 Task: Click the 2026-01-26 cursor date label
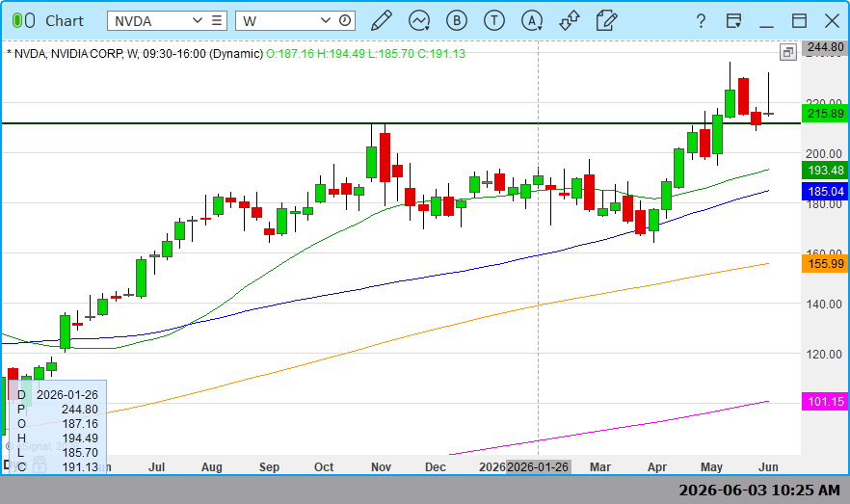pyautogui.click(x=538, y=466)
